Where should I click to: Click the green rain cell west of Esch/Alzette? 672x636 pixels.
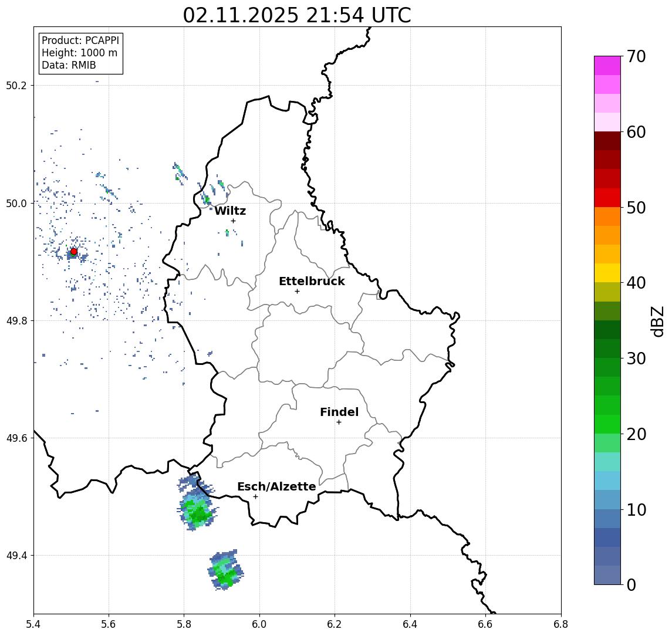[x=197, y=510]
